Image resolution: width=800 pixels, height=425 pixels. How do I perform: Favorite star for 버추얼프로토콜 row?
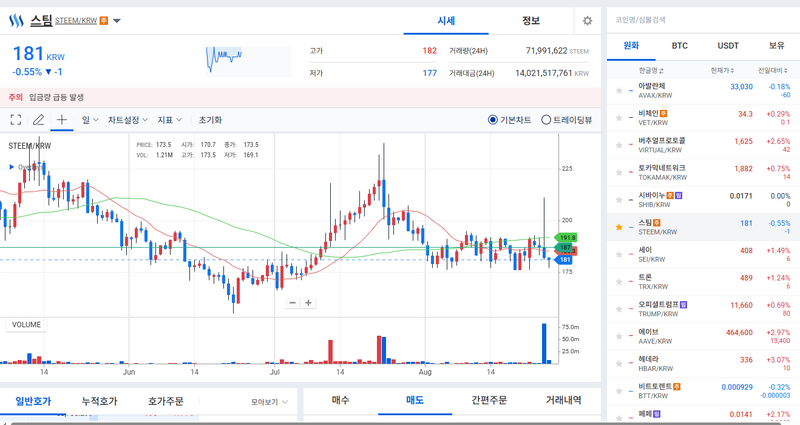click(619, 145)
